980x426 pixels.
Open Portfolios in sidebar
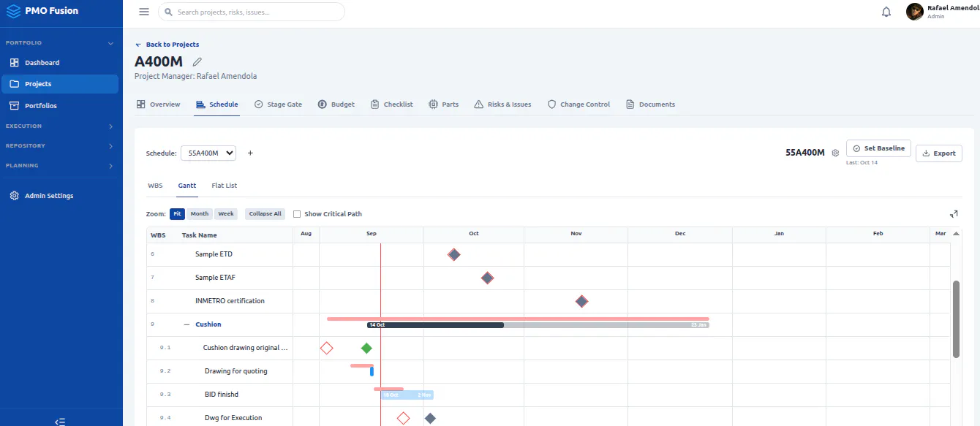point(60,106)
